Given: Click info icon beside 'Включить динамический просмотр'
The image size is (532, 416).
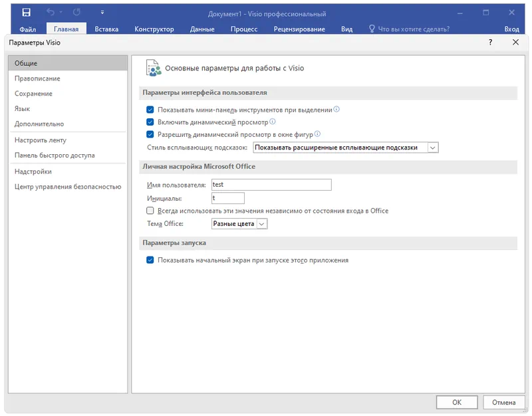Looking at the screenshot, I should pos(273,122).
